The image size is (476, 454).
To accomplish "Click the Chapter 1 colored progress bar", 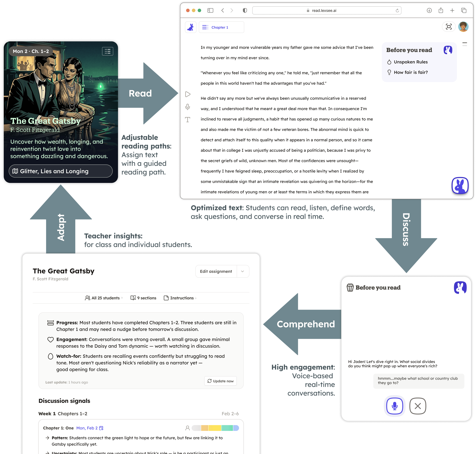I will click(215, 428).
